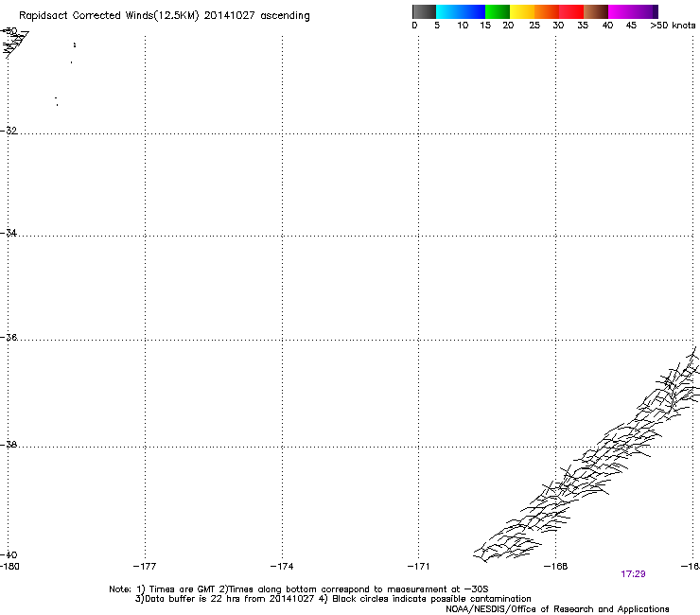Viewport: 700px width, 615px height.
Task: Click the '40' legend scale label
Action: click(607, 26)
